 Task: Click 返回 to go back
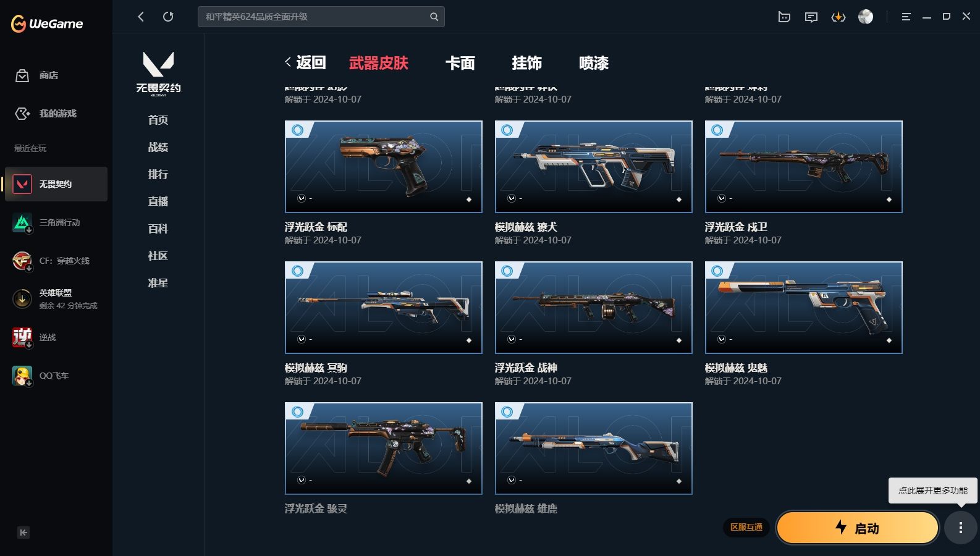[x=305, y=62]
